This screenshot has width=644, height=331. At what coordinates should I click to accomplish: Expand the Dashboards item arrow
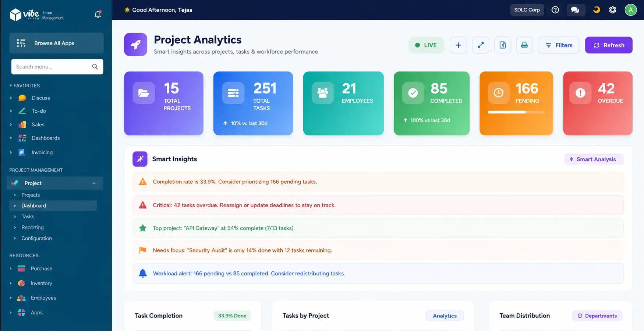(11, 138)
